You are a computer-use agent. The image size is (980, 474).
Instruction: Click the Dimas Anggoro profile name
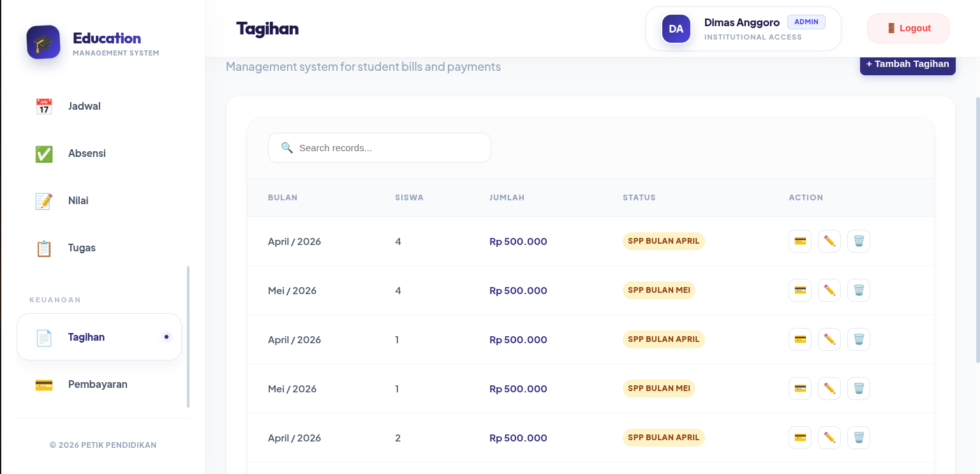coord(742,22)
